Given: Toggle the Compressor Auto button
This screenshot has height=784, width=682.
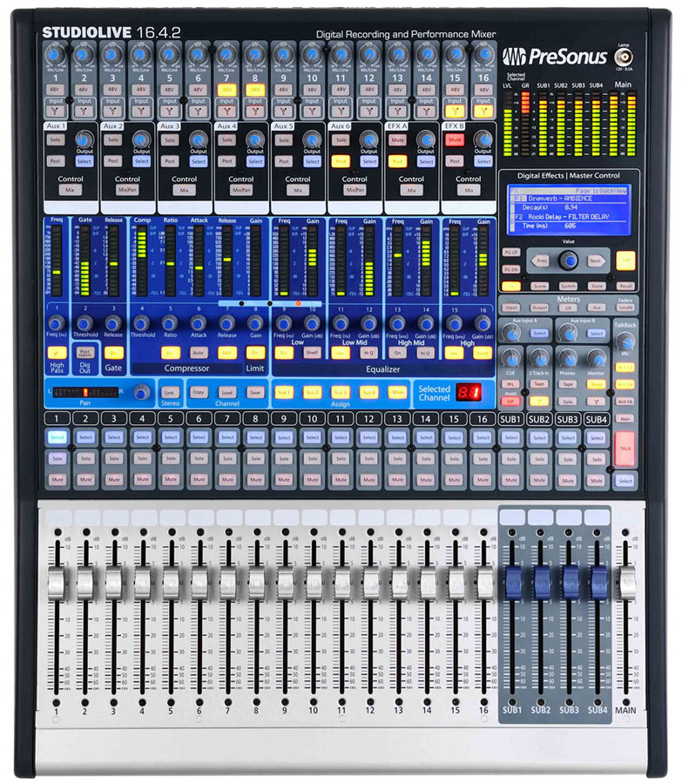Looking at the screenshot, I should click(x=199, y=353).
